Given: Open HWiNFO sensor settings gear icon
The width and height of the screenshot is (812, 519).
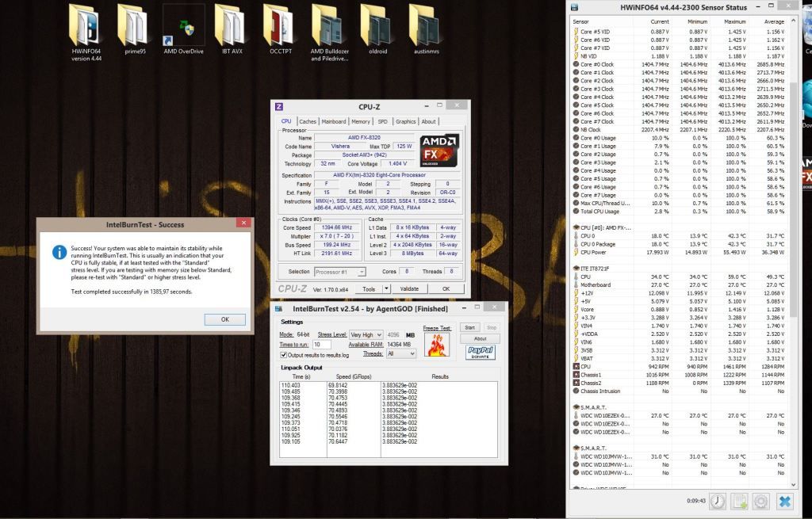Looking at the screenshot, I should [x=761, y=501].
